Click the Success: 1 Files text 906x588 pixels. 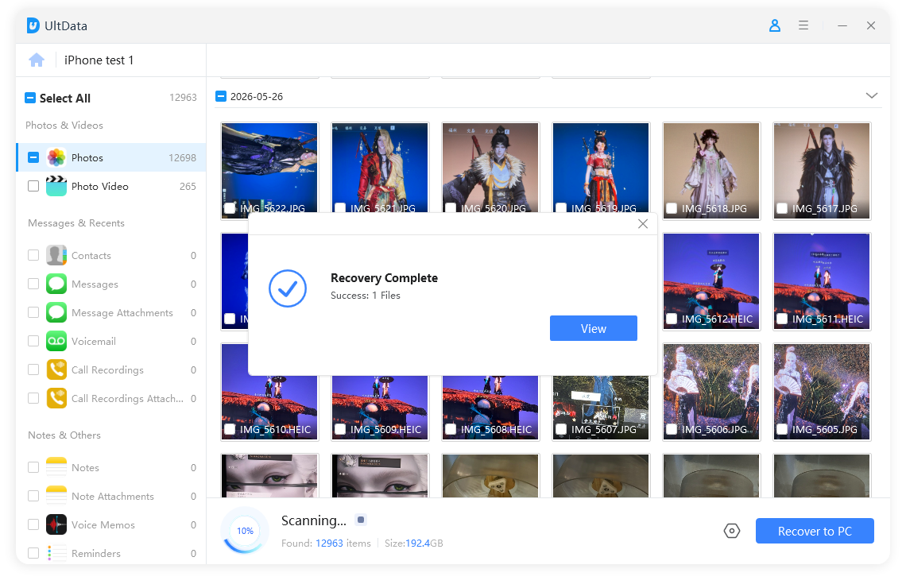(x=365, y=295)
